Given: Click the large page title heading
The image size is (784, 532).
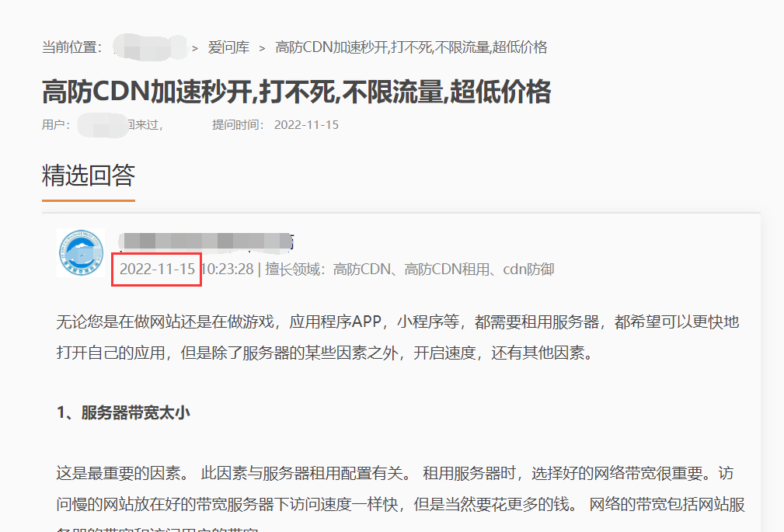Looking at the screenshot, I should coord(297,92).
